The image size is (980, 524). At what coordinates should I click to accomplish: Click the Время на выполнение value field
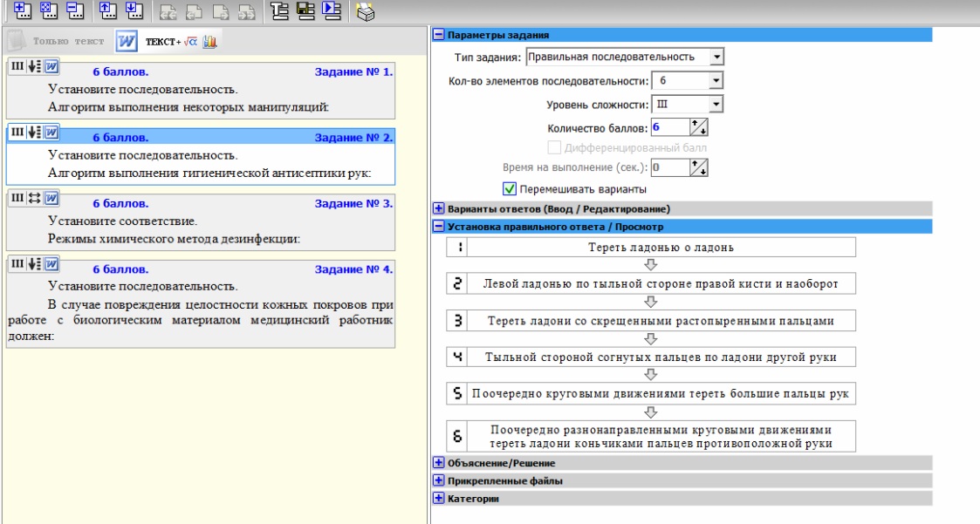pos(670,167)
